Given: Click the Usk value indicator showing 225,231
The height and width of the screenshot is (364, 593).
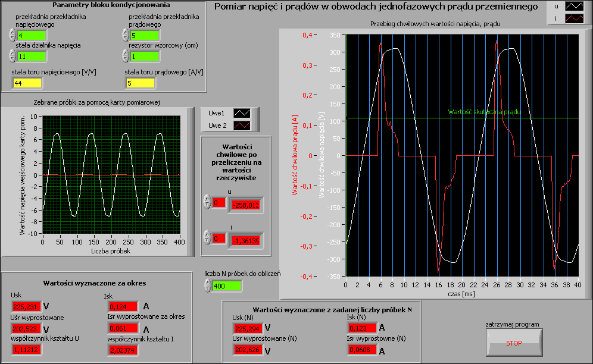Looking at the screenshot, I should click(26, 307).
